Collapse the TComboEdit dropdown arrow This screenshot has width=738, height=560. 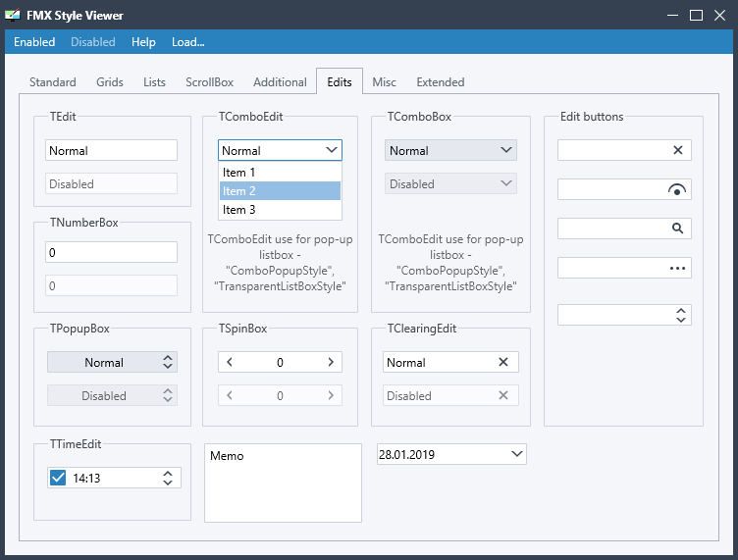pos(332,150)
